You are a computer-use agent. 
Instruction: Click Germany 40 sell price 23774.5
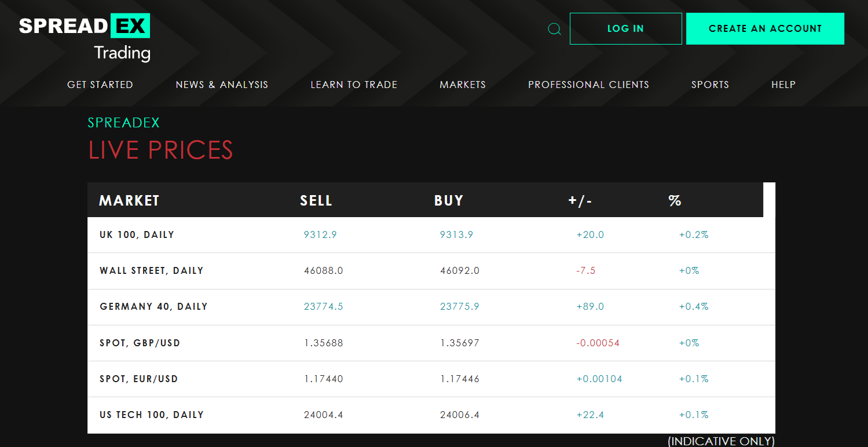324,307
